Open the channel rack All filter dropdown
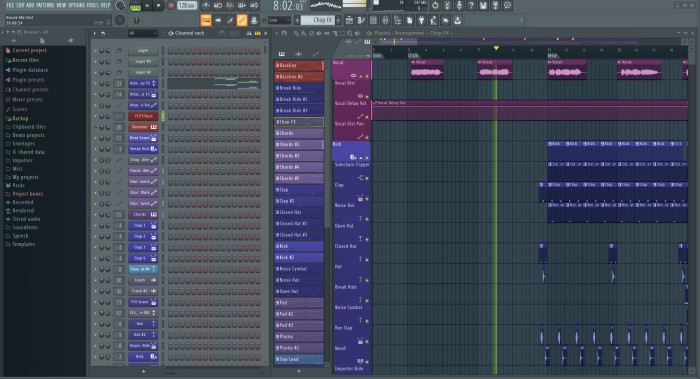 (142, 33)
